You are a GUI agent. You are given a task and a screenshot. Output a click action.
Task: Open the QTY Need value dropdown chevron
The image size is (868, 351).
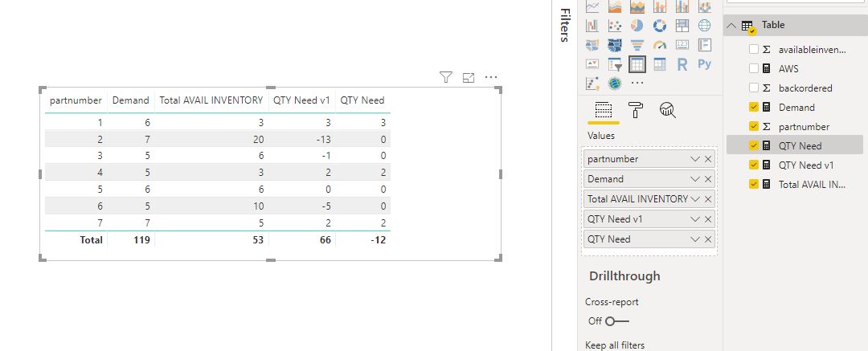(694, 239)
